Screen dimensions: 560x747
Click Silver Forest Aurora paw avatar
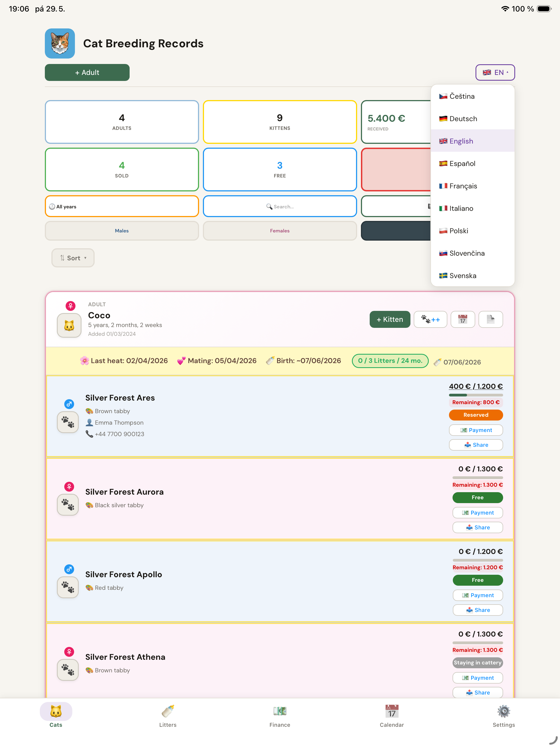pyautogui.click(x=68, y=504)
